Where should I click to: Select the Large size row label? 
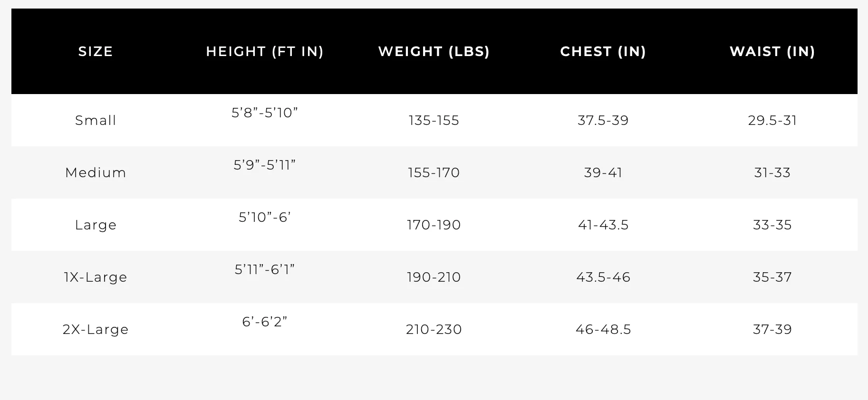point(96,225)
